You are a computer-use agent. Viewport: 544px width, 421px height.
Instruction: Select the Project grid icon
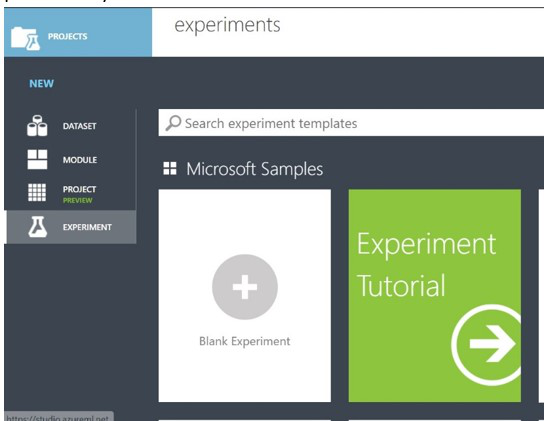37,192
